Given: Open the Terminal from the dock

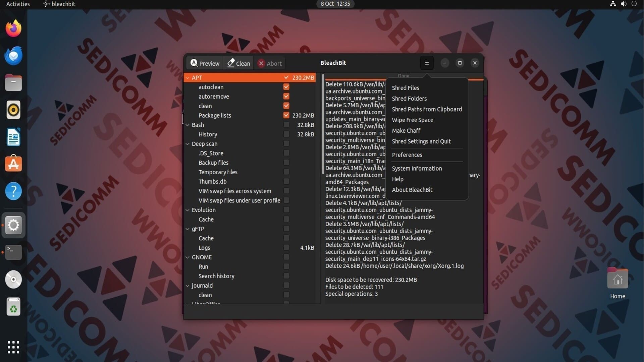Looking at the screenshot, I should (13, 252).
